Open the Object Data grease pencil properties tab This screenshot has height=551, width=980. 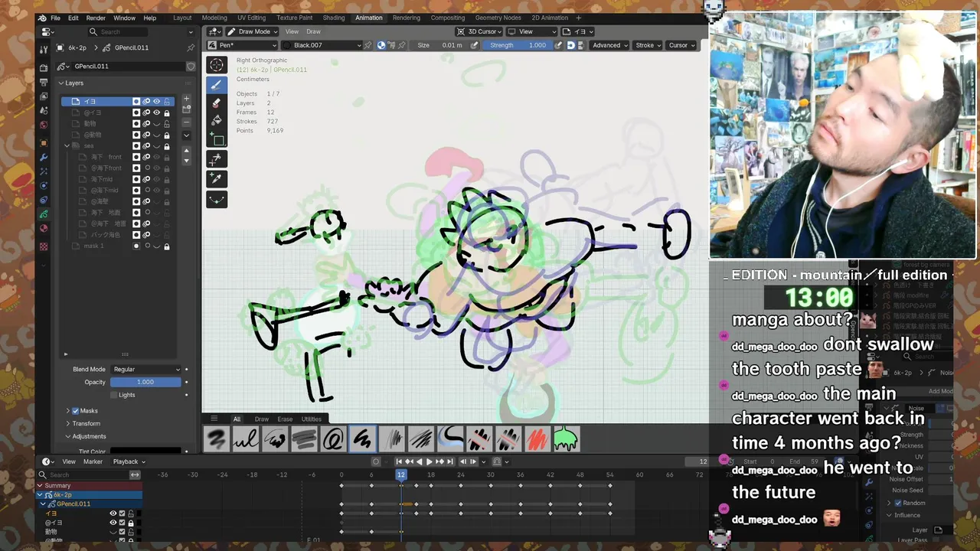coord(44,214)
